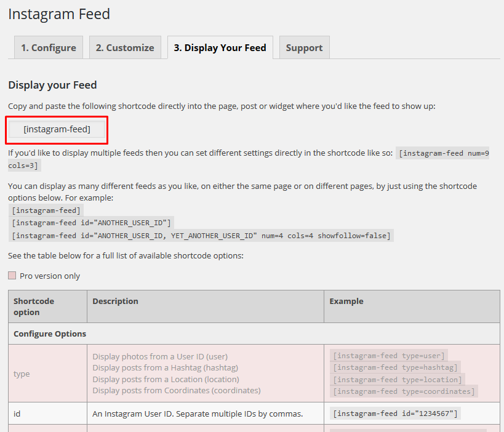
Task: Click the type=user example shortcode
Action: [x=389, y=356]
